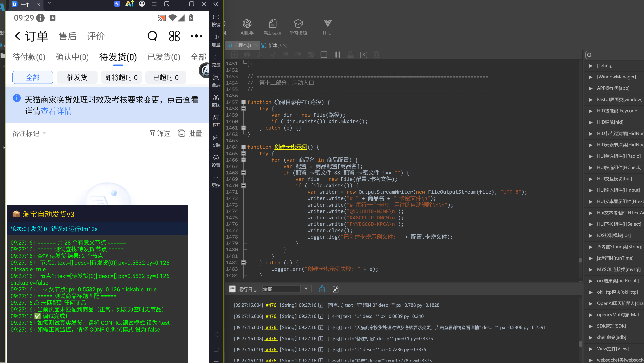This screenshot has width=644, height=363.
Task: Collapse function 创建卡密示例 at line 1464
Action: [x=243, y=147]
